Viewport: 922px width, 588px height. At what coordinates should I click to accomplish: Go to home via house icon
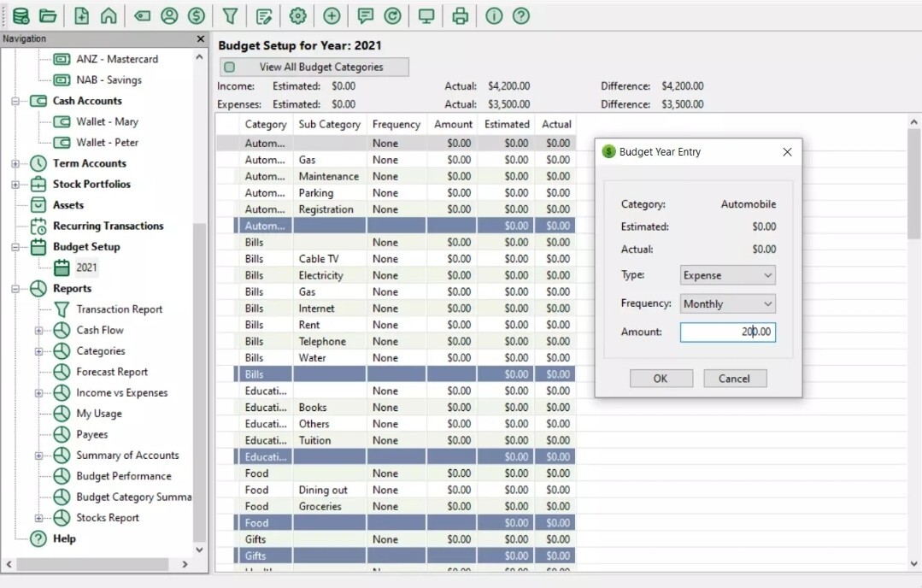pyautogui.click(x=109, y=16)
